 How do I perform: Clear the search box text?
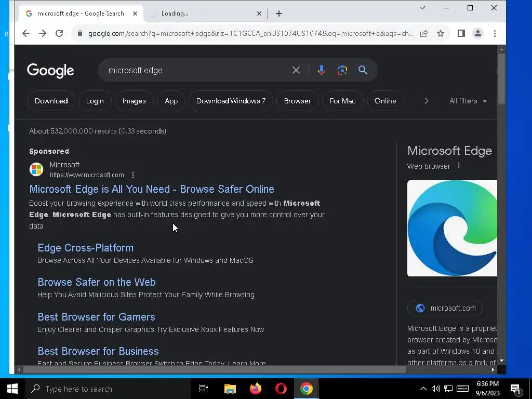coord(296,70)
